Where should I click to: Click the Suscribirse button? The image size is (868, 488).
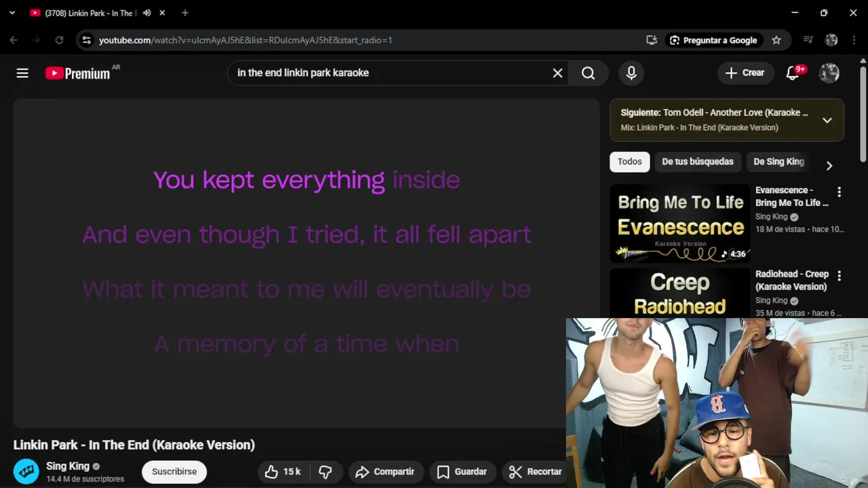pos(174,472)
